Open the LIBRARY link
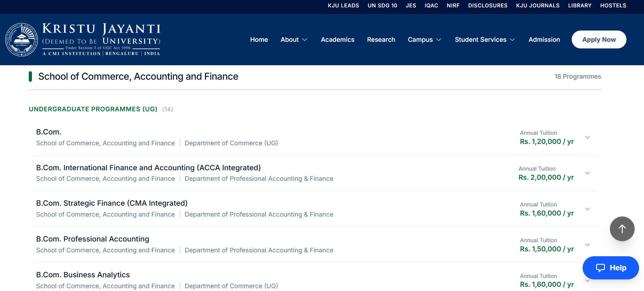Image resolution: width=644 pixels, height=291 pixels. tap(580, 6)
